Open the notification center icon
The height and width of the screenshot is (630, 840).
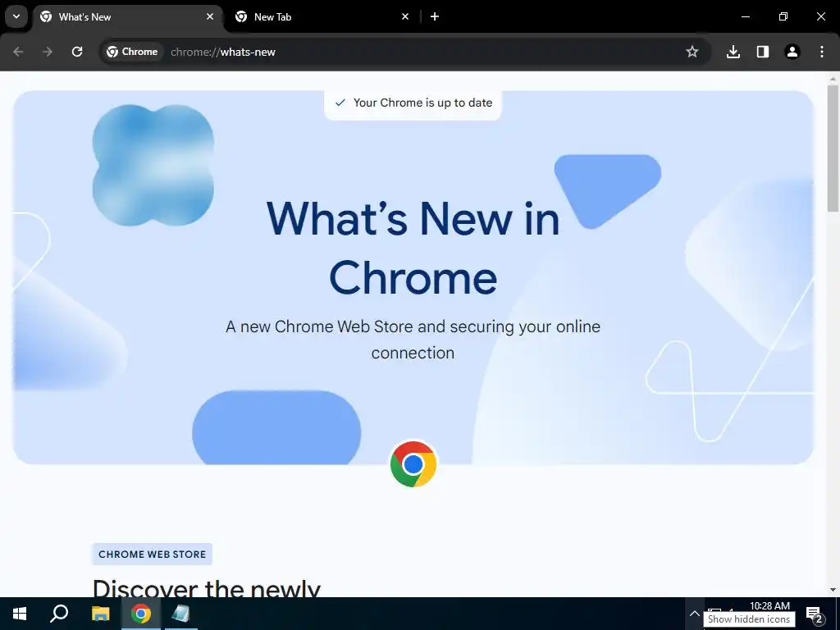(x=815, y=614)
